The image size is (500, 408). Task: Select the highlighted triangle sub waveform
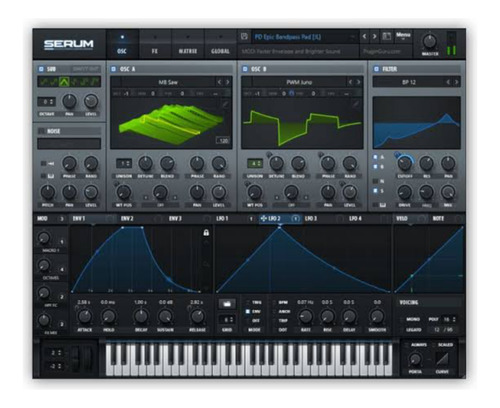(x=64, y=81)
